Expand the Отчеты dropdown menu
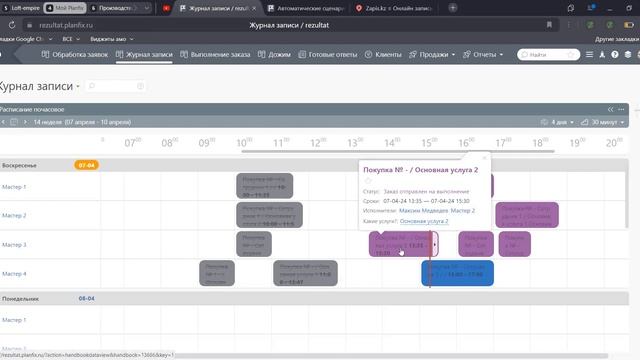Viewport: 640px width, 360px height. [x=483, y=54]
